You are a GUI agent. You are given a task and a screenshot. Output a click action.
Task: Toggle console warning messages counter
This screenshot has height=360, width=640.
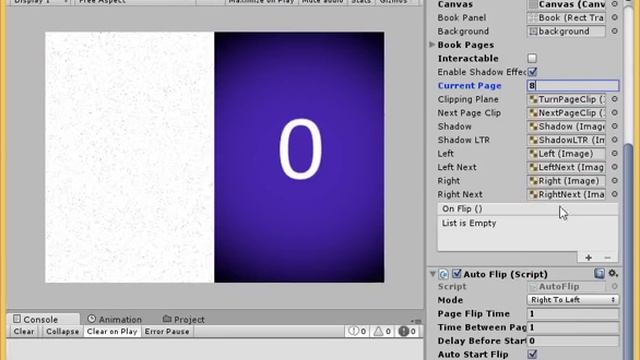pos(382,331)
